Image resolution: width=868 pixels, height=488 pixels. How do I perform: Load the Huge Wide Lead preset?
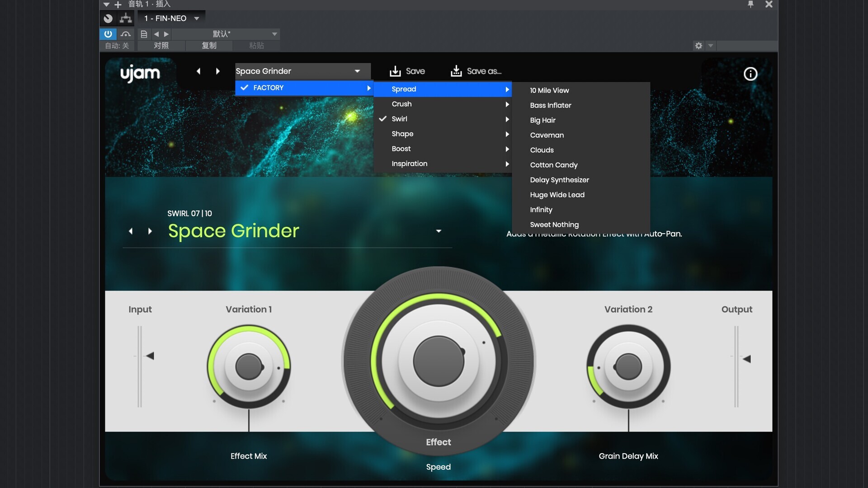pyautogui.click(x=581, y=195)
